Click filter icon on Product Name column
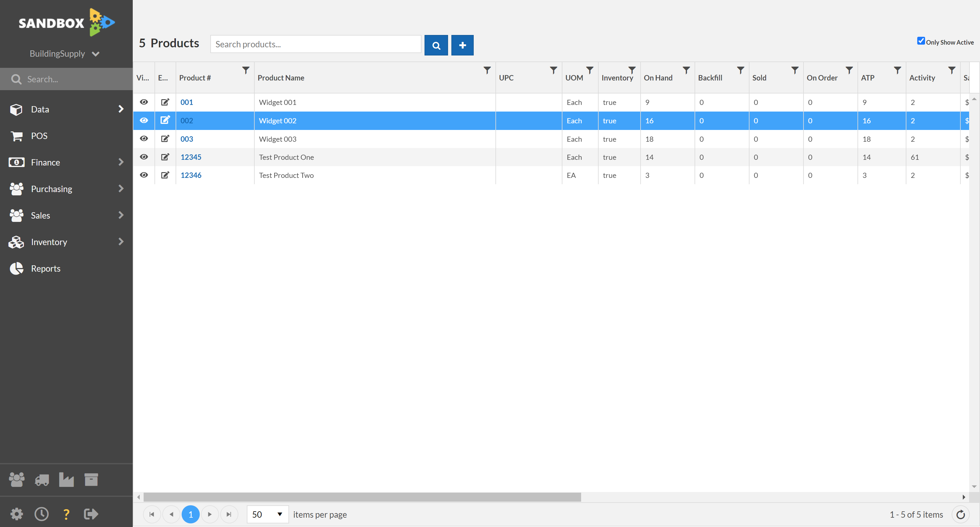Viewport: 980px width, 527px height. click(487, 70)
